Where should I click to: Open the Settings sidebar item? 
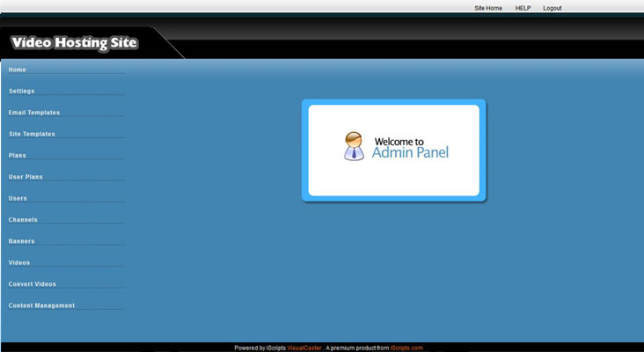point(22,92)
